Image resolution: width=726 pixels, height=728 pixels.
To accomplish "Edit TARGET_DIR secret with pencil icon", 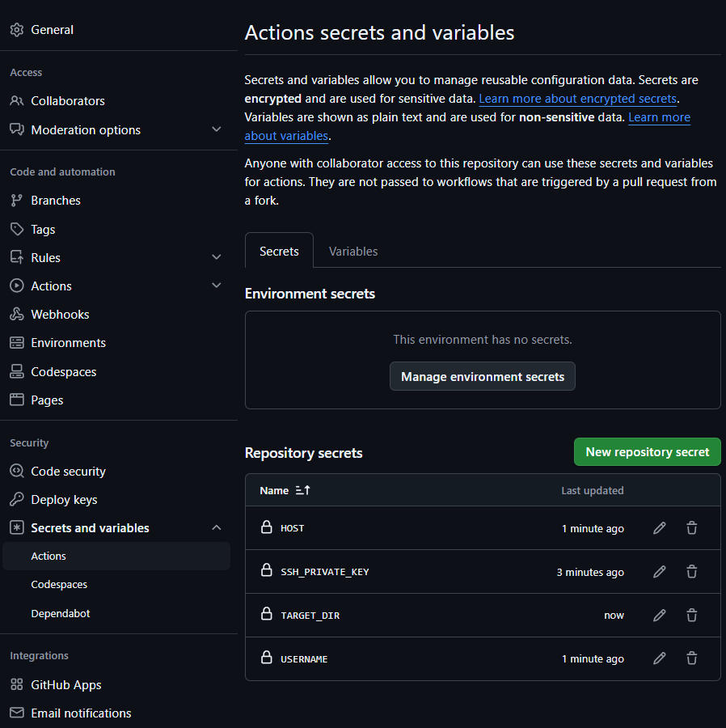I will click(x=660, y=616).
